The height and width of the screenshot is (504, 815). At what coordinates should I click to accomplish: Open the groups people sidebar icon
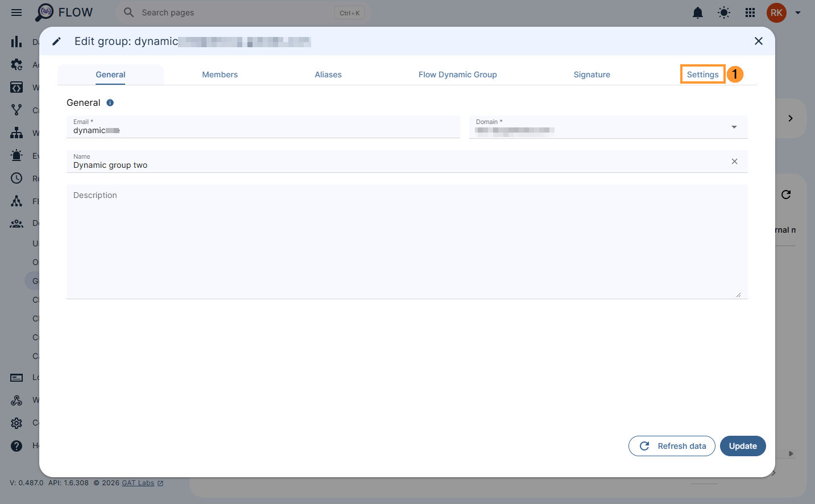(x=16, y=224)
